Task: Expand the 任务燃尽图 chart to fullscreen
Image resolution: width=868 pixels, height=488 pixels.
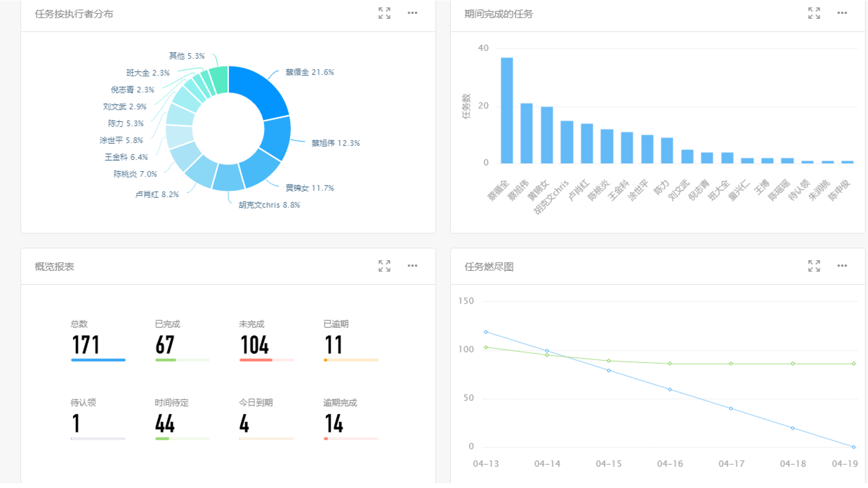Action: click(814, 266)
